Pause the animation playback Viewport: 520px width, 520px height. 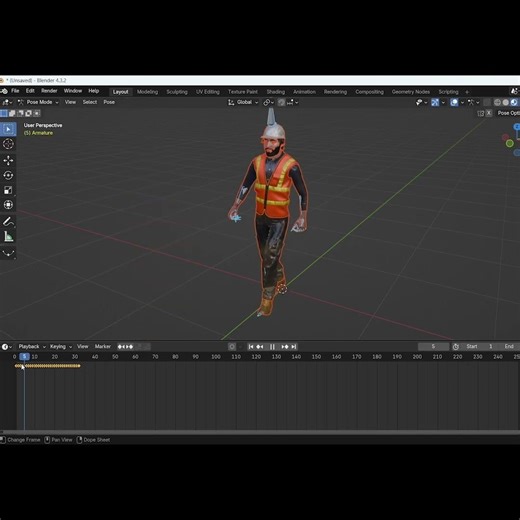pyautogui.click(x=272, y=347)
